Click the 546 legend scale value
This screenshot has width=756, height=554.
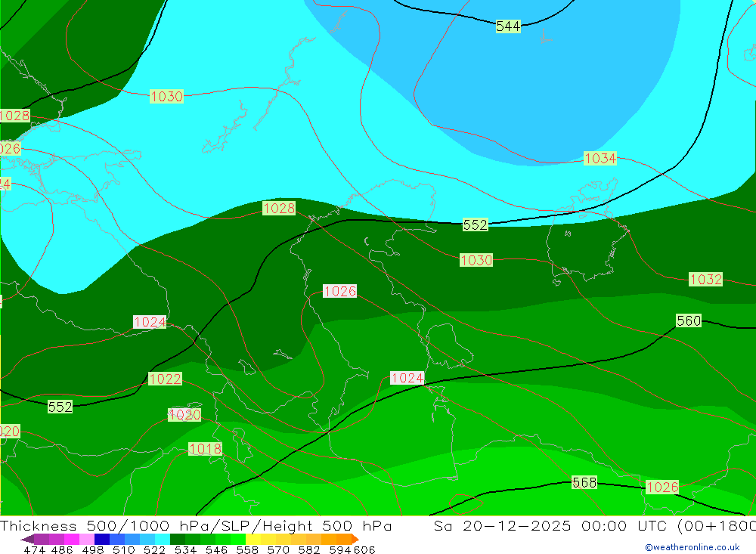pyautogui.click(x=216, y=549)
